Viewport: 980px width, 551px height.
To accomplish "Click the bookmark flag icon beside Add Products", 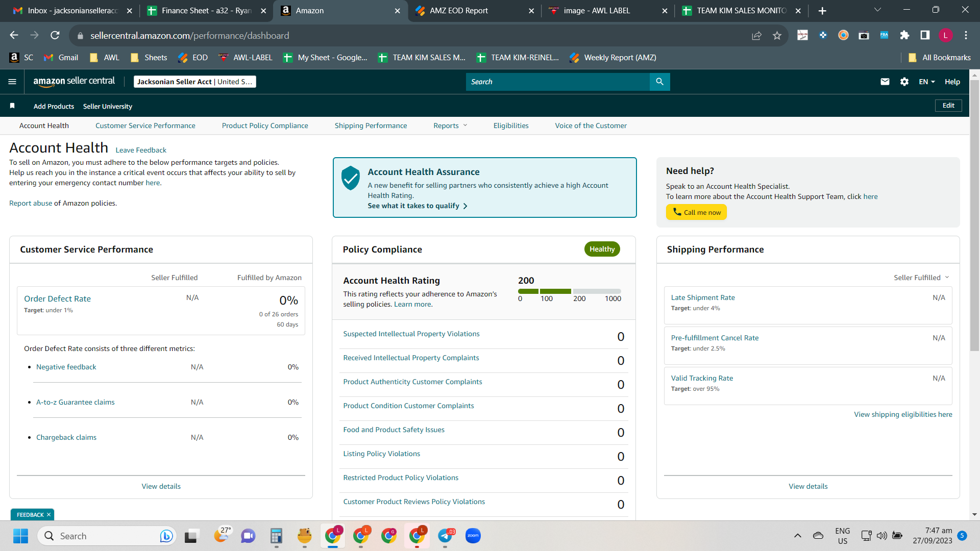I will 12,106.
